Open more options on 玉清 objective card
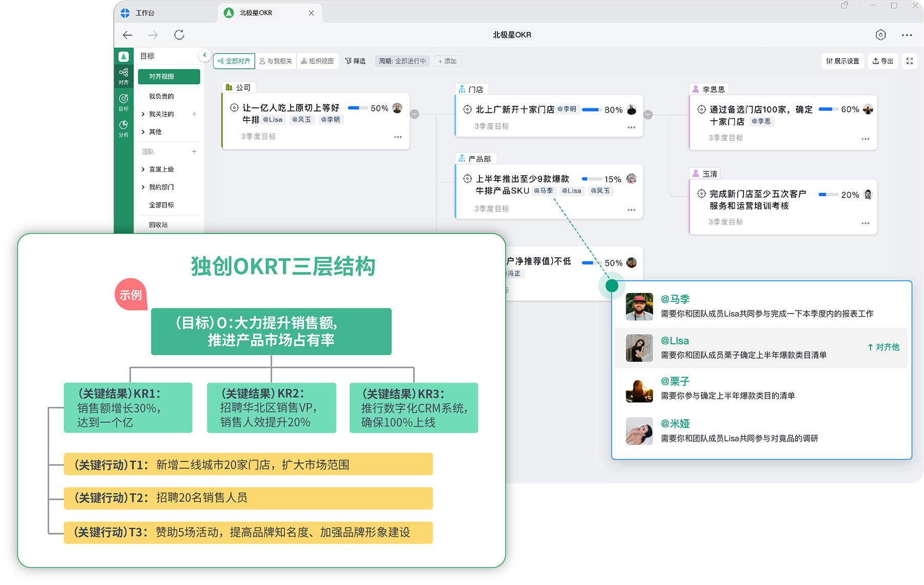The height and width of the screenshot is (585, 924). [865, 223]
